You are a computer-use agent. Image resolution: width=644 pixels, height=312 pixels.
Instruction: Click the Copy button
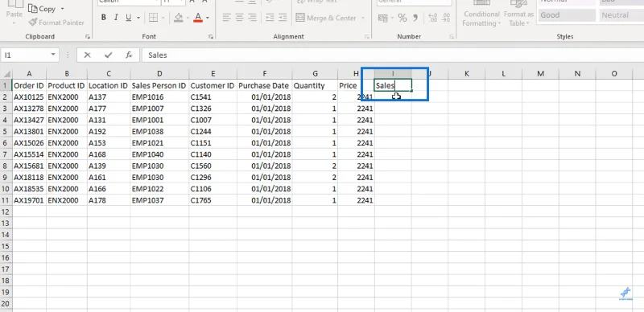tap(42, 9)
